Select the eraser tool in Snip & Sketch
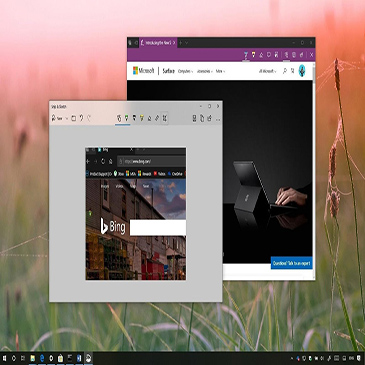The height and width of the screenshot is (365, 365). 149,118
